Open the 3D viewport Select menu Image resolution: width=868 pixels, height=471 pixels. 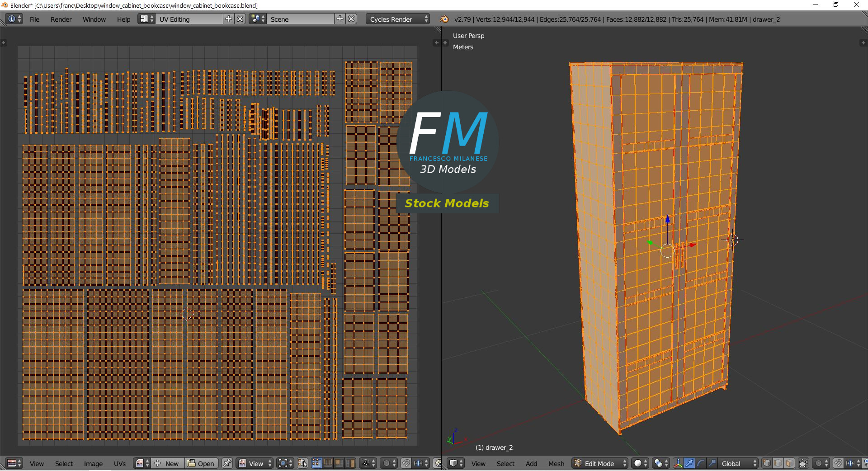coord(505,464)
